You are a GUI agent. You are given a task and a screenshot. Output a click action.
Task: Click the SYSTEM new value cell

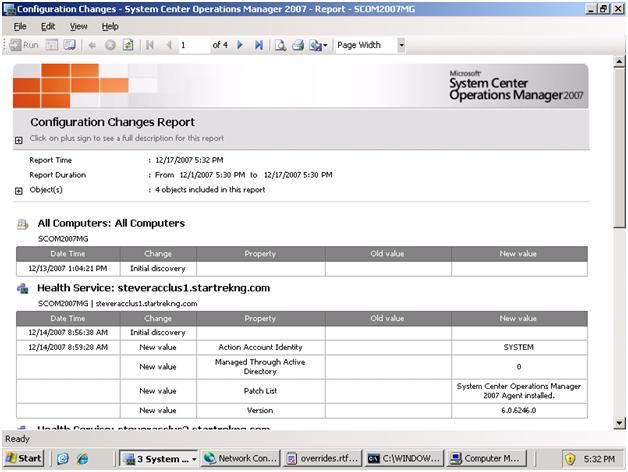pyautogui.click(x=519, y=347)
